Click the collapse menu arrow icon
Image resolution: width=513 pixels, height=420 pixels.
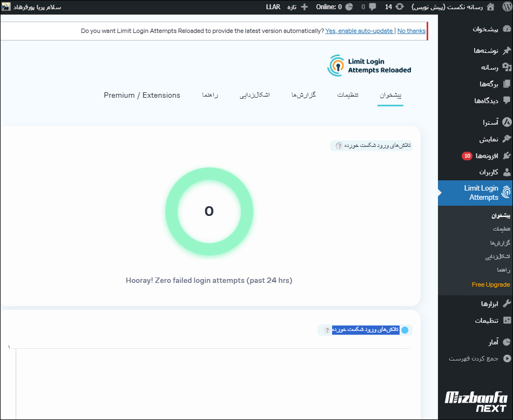[507, 358]
